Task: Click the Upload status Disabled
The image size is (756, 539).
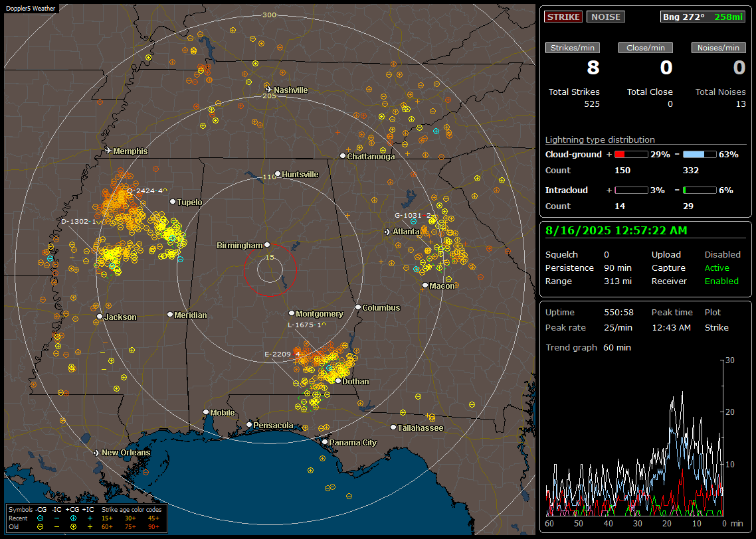Action: click(722, 254)
